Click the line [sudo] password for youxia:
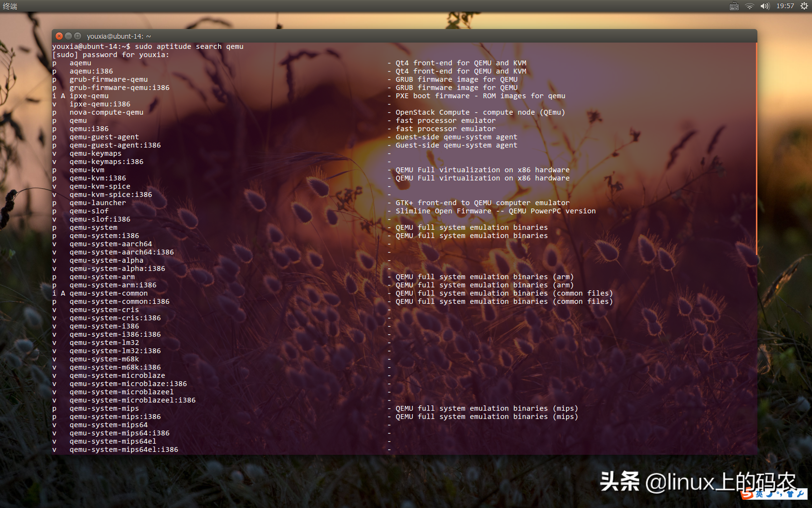This screenshot has width=812, height=508. coord(111,55)
